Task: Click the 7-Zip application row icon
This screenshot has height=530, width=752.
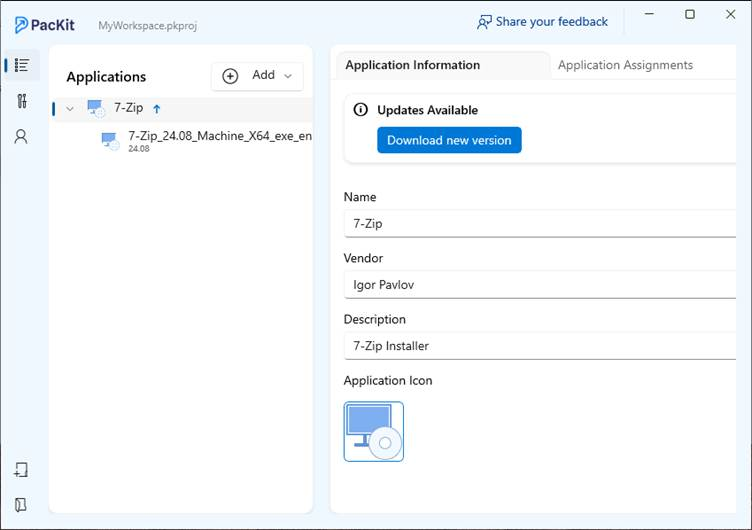Action: [x=96, y=109]
